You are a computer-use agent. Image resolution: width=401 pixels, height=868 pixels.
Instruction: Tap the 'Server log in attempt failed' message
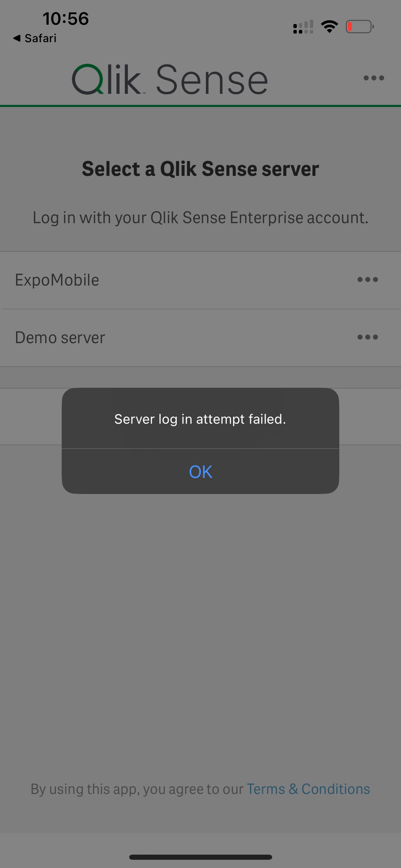pos(200,419)
